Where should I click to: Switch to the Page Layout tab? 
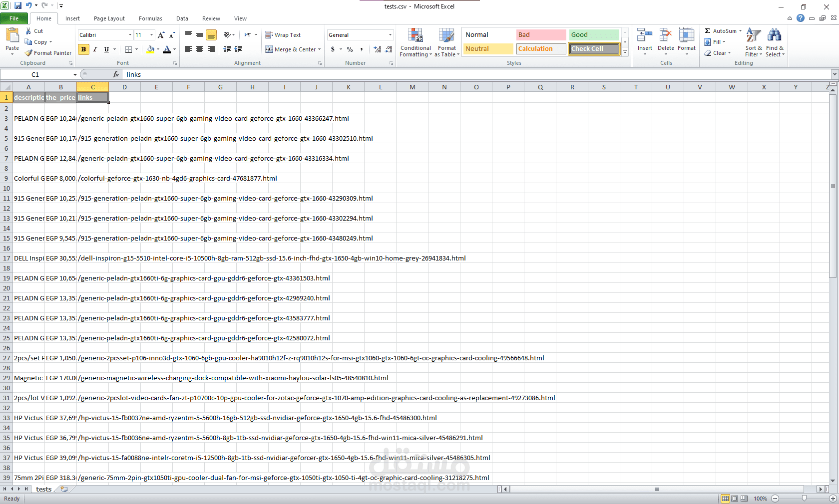(x=109, y=18)
